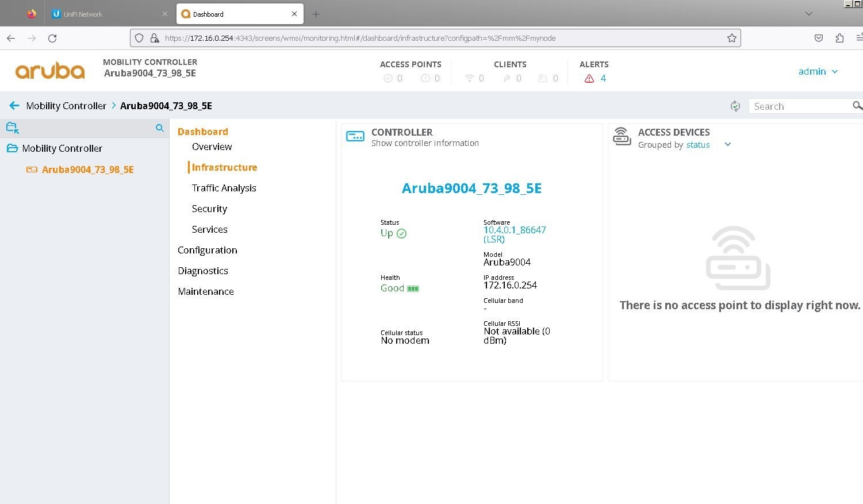Screen dimensions: 863x504
Task: Click the Pocket save icon in browser toolbar
Action: tap(819, 38)
